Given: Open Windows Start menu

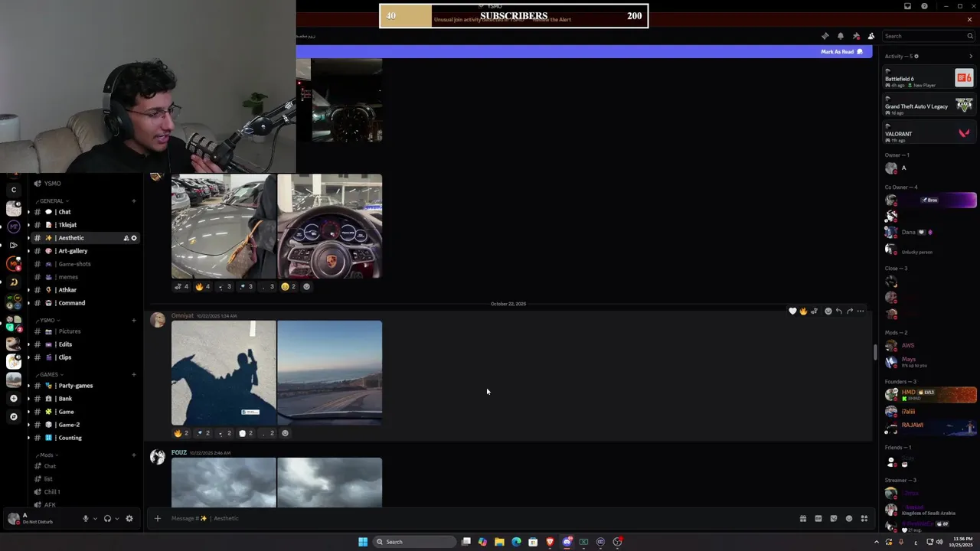Looking at the screenshot, I should pyautogui.click(x=363, y=542).
